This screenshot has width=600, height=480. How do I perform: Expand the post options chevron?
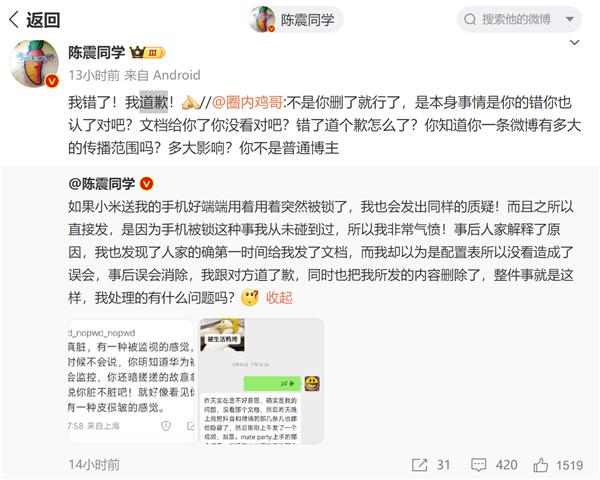tap(574, 42)
